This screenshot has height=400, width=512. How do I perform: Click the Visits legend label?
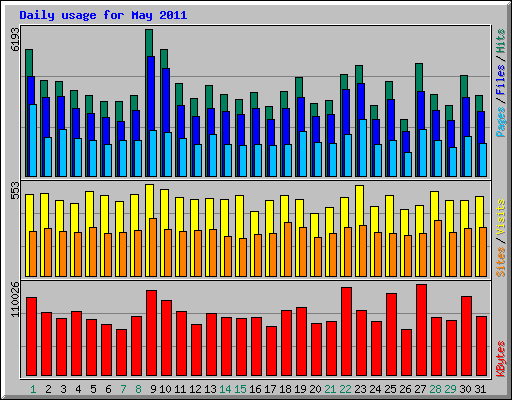[x=500, y=217]
